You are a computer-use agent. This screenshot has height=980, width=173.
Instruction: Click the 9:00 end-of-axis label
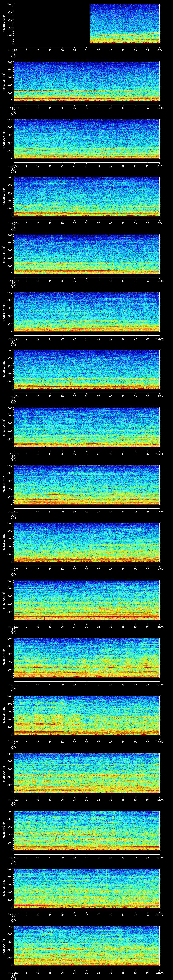(160, 281)
